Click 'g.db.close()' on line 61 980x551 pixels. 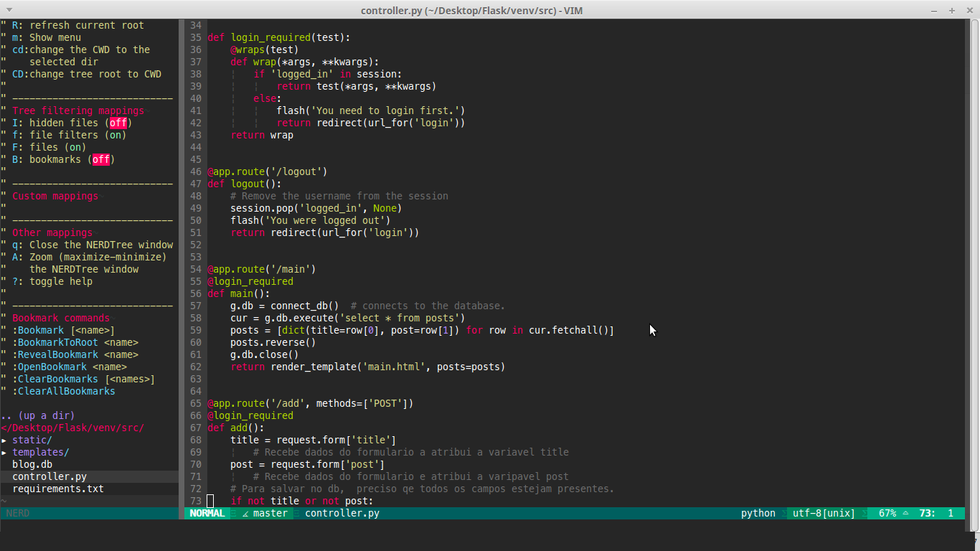(x=265, y=354)
